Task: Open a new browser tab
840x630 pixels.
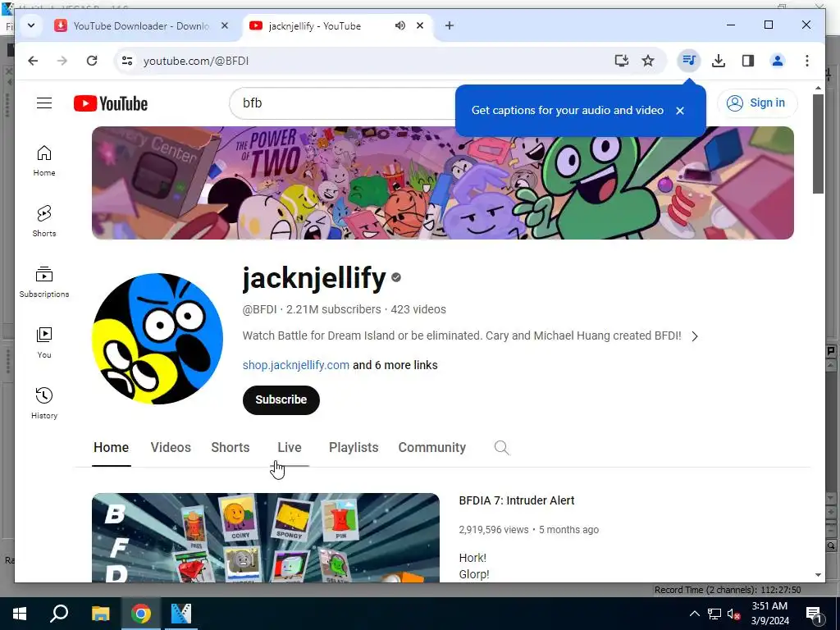Action: pyautogui.click(x=450, y=25)
